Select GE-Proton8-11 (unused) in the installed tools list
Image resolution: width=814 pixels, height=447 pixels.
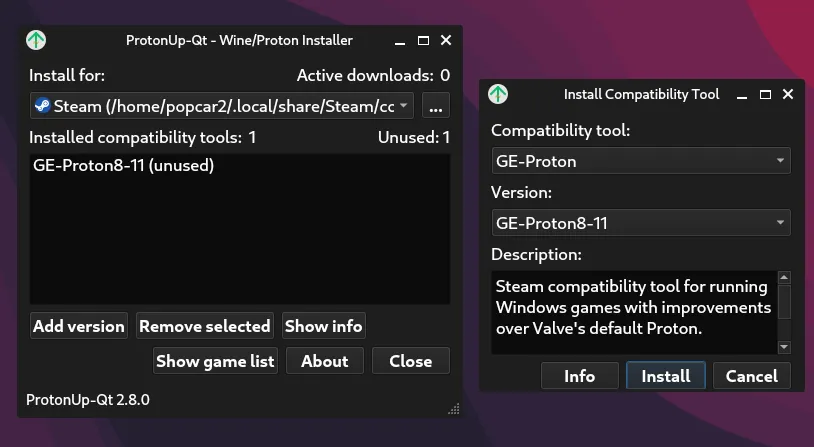(x=124, y=166)
